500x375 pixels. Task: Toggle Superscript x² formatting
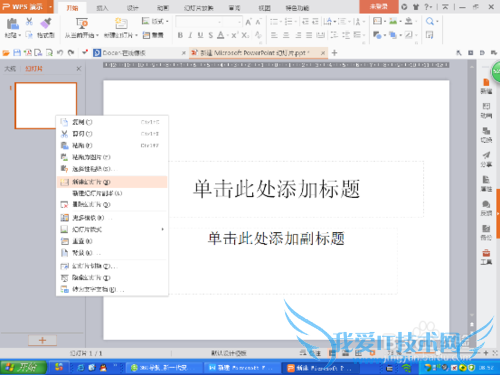(x=234, y=35)
